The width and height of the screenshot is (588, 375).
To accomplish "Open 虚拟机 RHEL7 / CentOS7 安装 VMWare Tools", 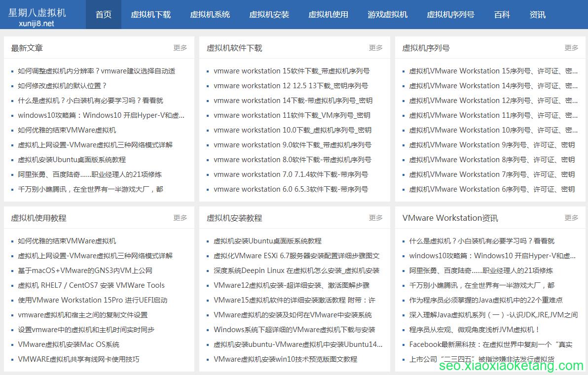I will pyautogui.click(x=91, y=285).
